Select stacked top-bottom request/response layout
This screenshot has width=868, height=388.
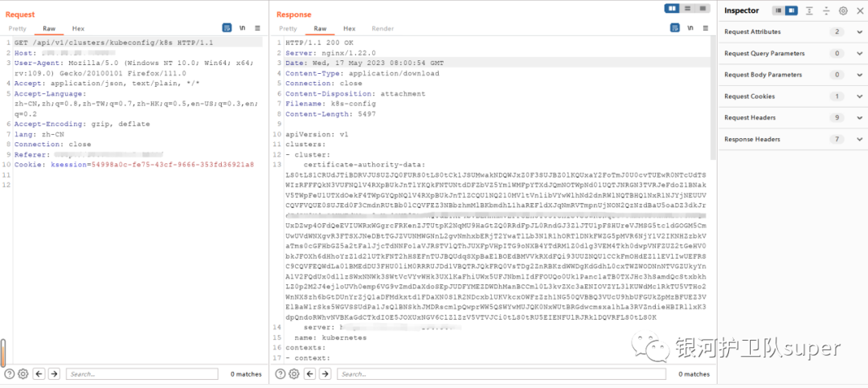pyautogui.click(x=687, y=8)
